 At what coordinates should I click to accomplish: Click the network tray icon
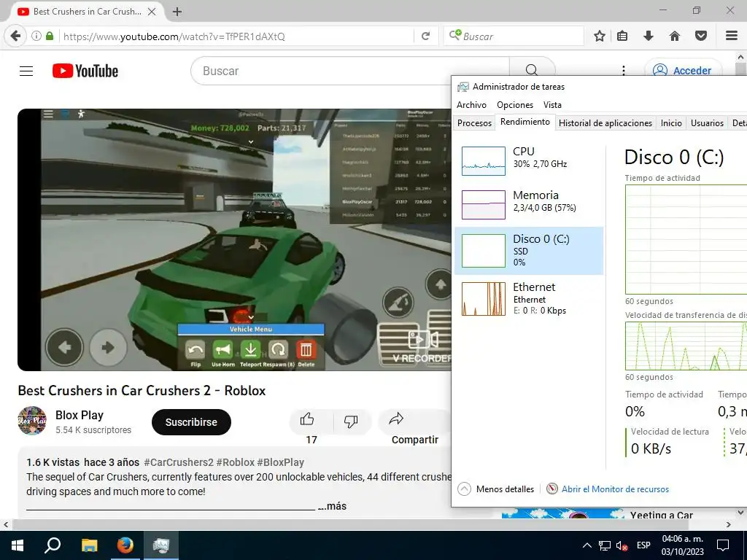(x=605, y=545)
